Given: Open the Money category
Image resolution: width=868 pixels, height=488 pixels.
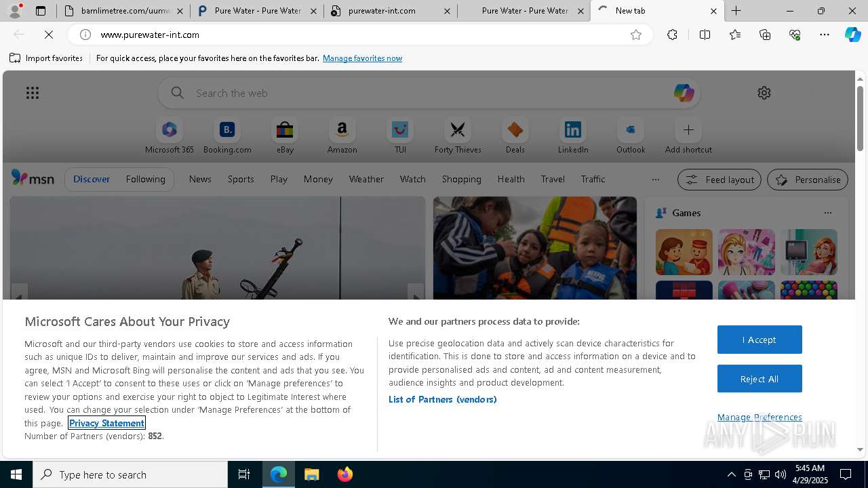Looking at the screenshot, I should [318, 179].
